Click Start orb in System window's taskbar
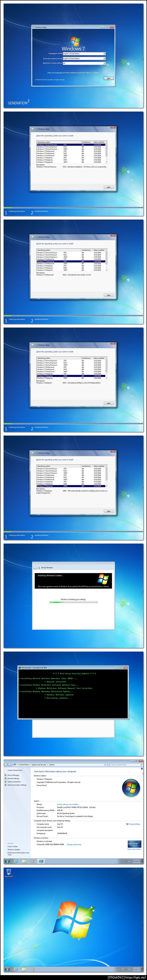147x980 pixels. pyautogui.click(x=7, y=861)
